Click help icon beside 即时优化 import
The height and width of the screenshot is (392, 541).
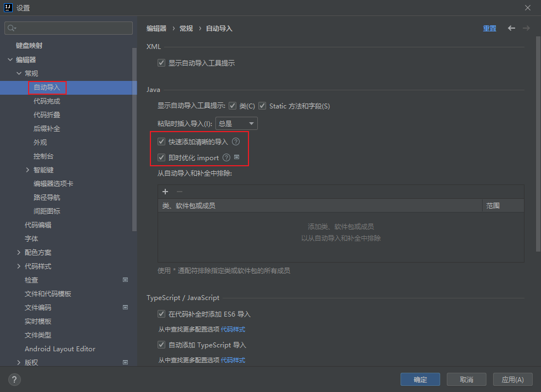225,157
